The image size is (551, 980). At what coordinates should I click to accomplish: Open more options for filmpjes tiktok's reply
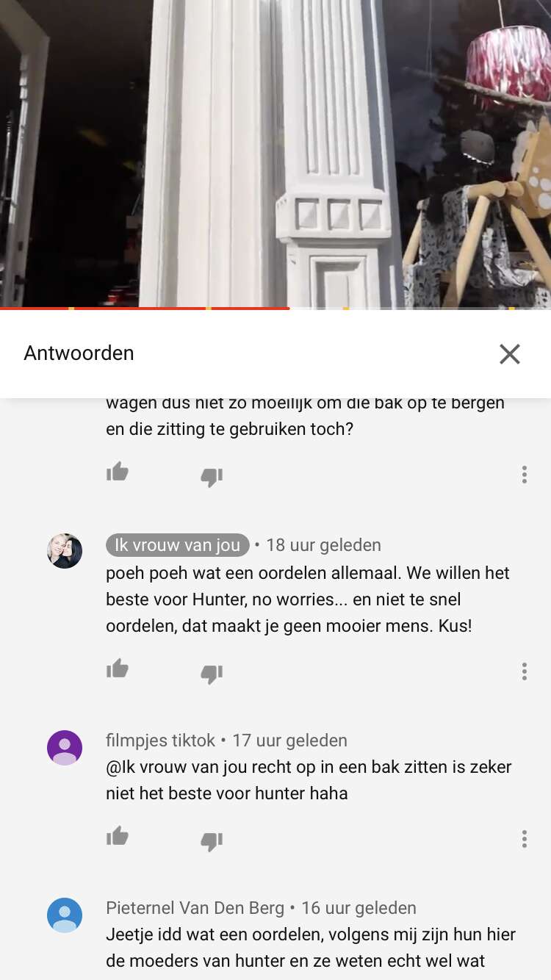point(524,839)
